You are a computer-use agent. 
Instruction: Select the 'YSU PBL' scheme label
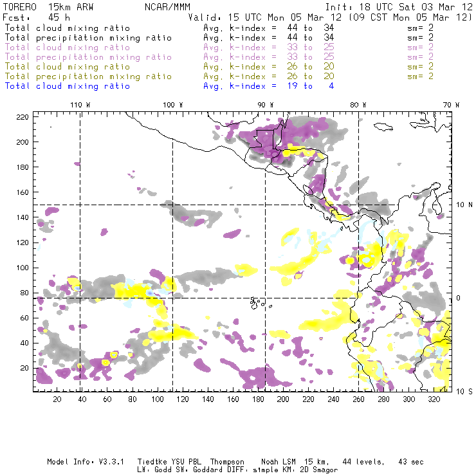[187, 462]
